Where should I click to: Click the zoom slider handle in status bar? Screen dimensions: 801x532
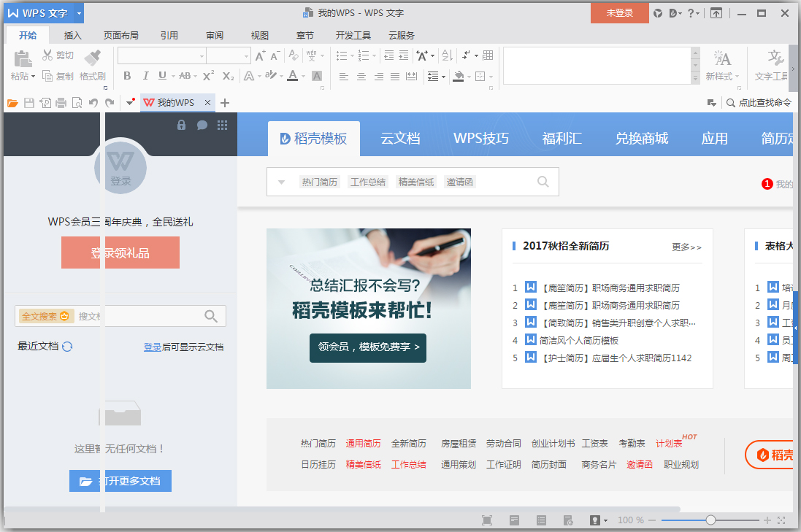[x=710, y=520]
